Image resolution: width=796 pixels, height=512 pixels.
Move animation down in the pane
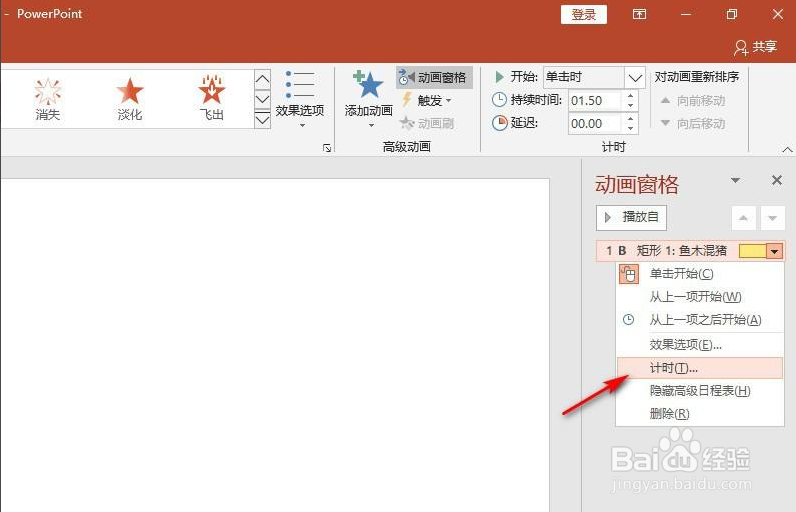click(772, 218)
